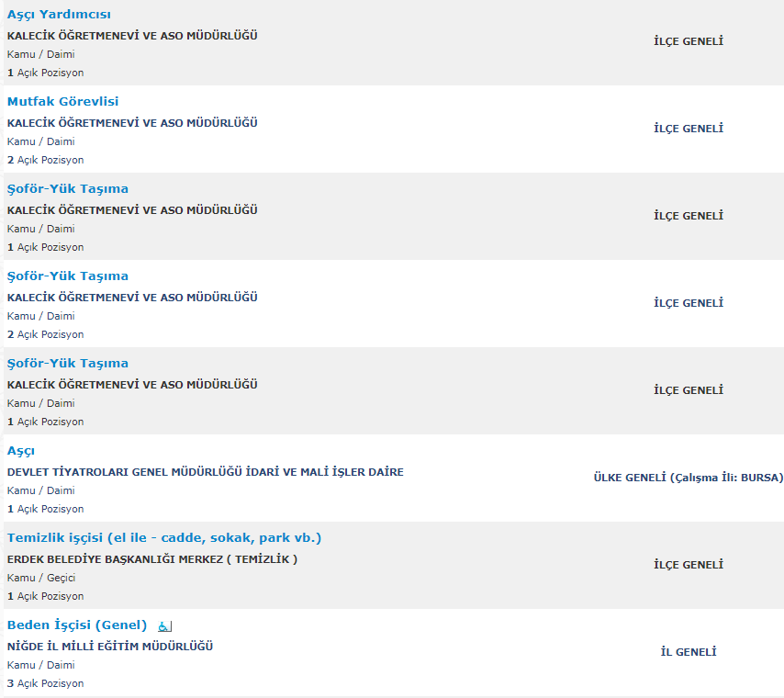The image size is (784, 698).
Task: Open the Mutfak Görevlisi job posting
Action: [x=62, y=102]
